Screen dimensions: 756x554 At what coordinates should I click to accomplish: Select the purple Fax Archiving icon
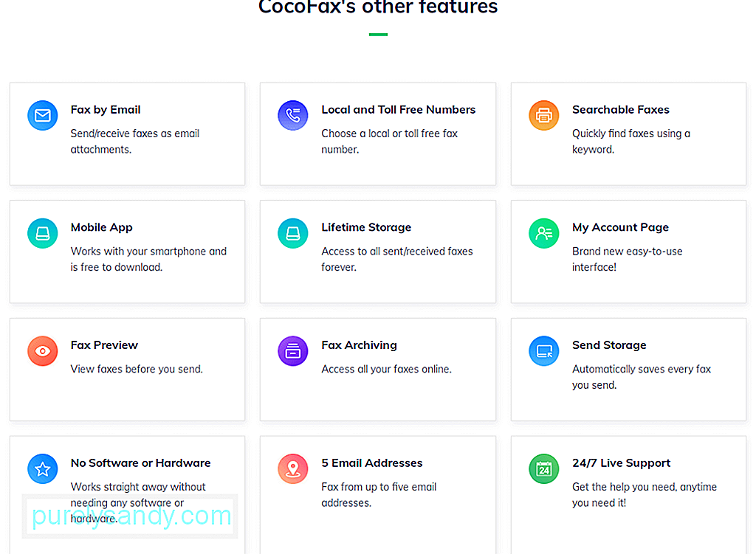292,351
